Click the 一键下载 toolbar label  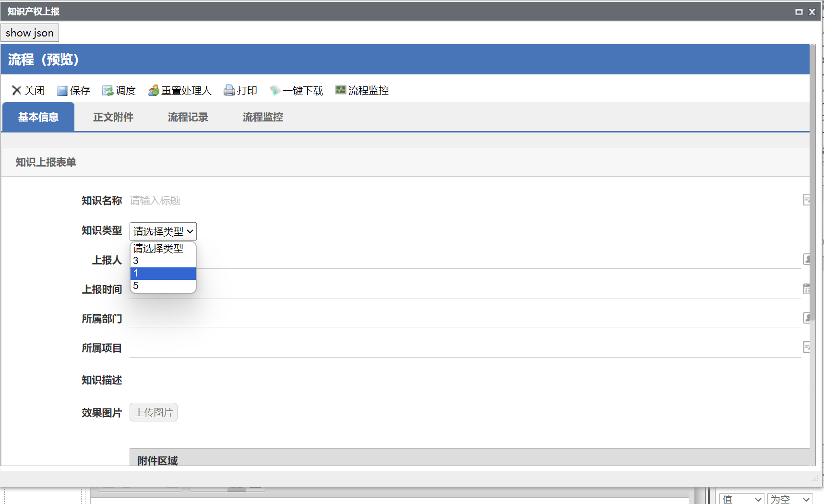[303, 91]
